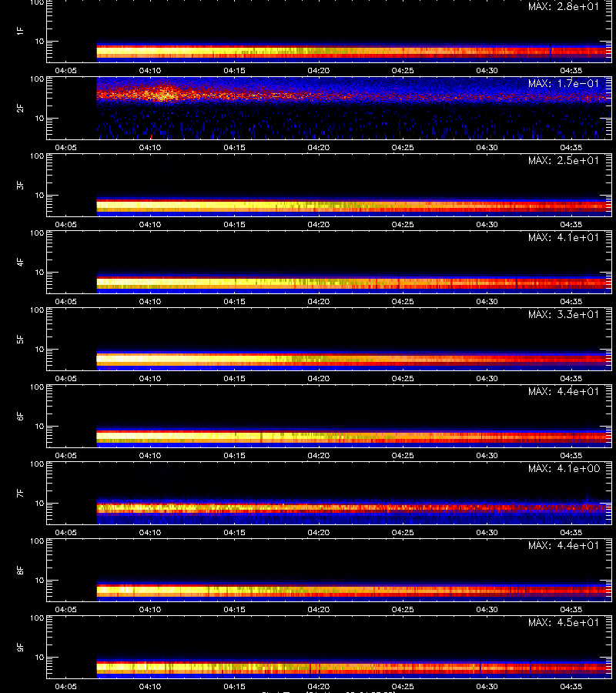616x693 pixels.
Task: Select the 'MAX: 3.3e+01' annotation in 5F panel
Action: point(564,314)
